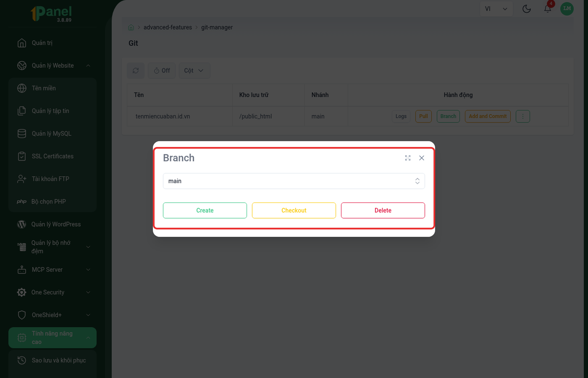Screen dimensions: 588x378
Task: Click the Add and Commit button
Action: click(x=488, y=116)
